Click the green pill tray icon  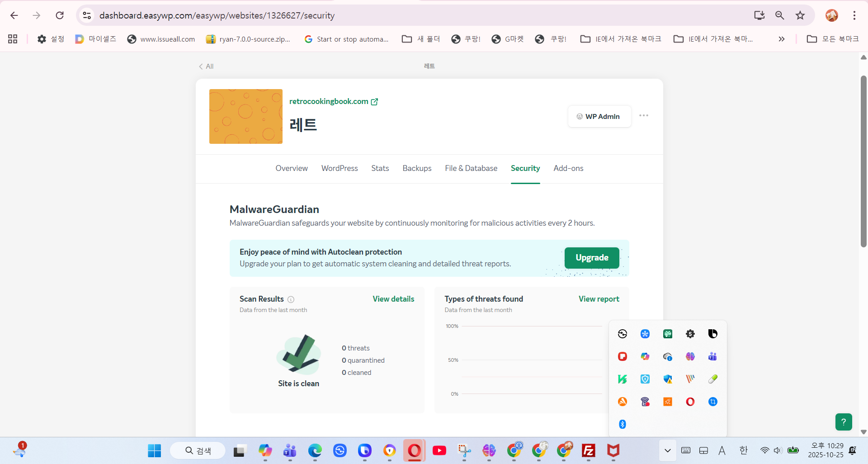713,379
